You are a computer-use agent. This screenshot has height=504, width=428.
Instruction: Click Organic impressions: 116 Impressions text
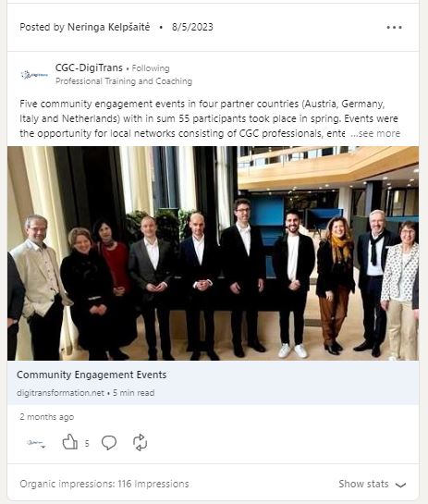pos(104,484)
